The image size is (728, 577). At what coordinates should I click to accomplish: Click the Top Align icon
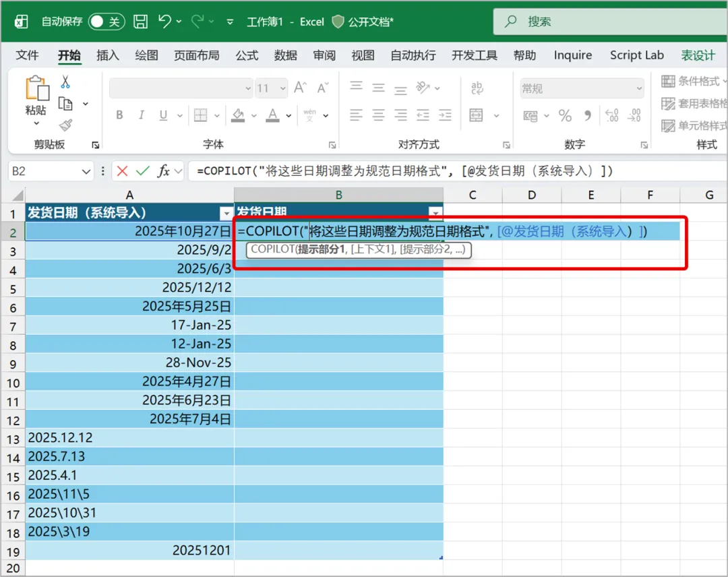click(356, 86)
